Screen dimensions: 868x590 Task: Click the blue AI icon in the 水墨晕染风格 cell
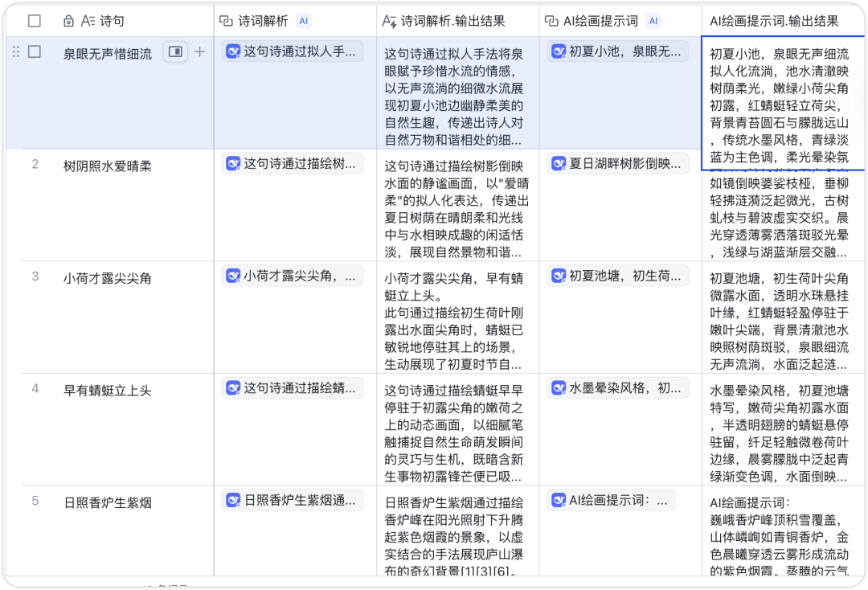coord(558,387)
